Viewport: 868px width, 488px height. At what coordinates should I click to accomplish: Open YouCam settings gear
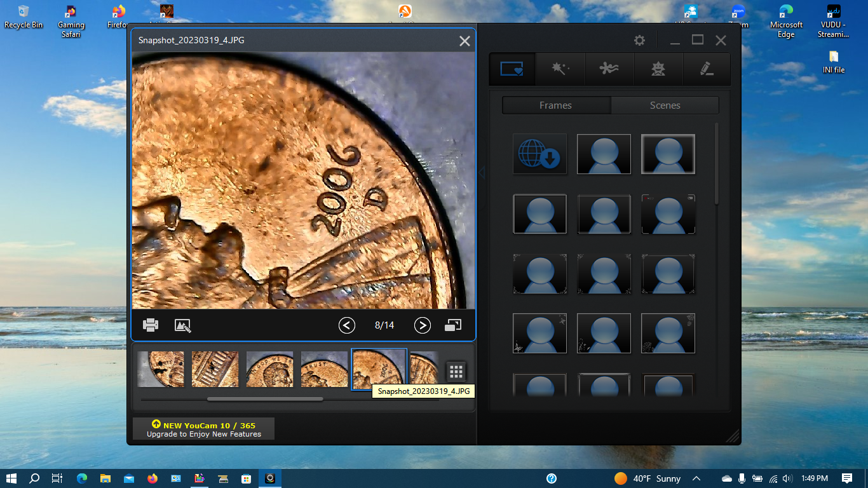click(639, 40)
